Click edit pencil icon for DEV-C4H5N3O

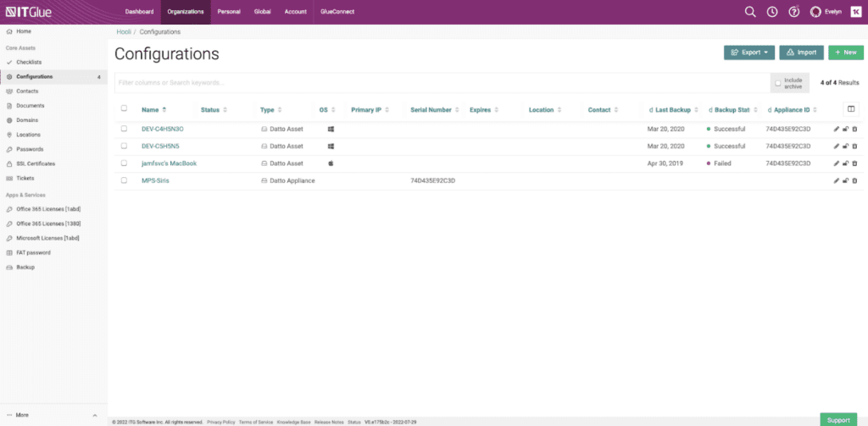tap(836, 129)
